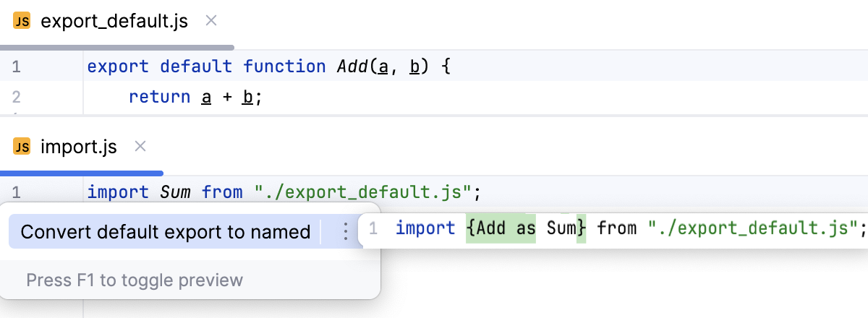Click the "./export_default.js" path string in import.js

[x=367, y=192]
